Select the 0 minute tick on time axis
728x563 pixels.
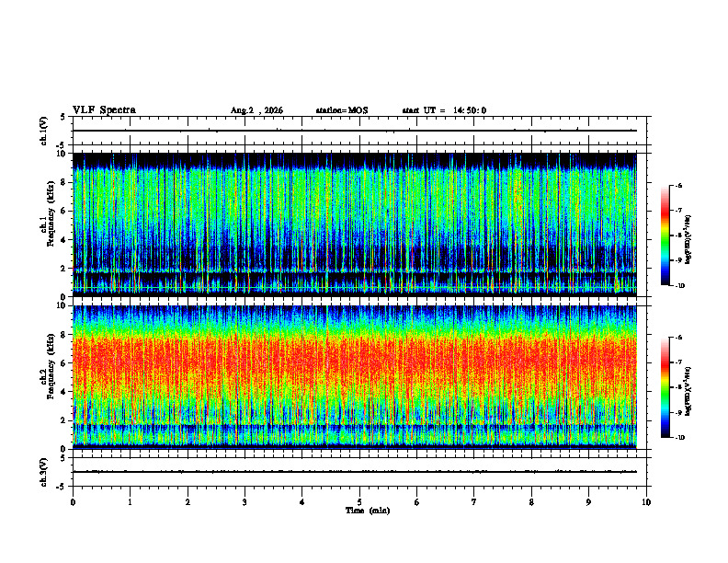pos(73,502)
